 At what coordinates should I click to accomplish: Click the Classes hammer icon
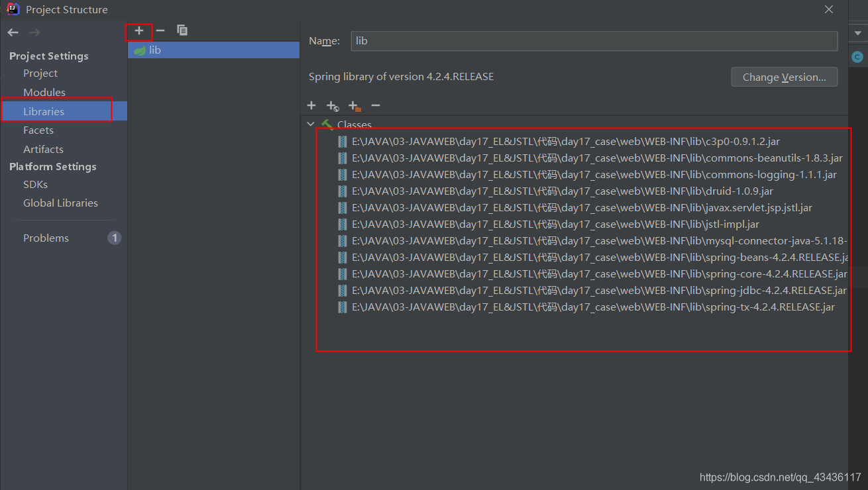[327, 124]
